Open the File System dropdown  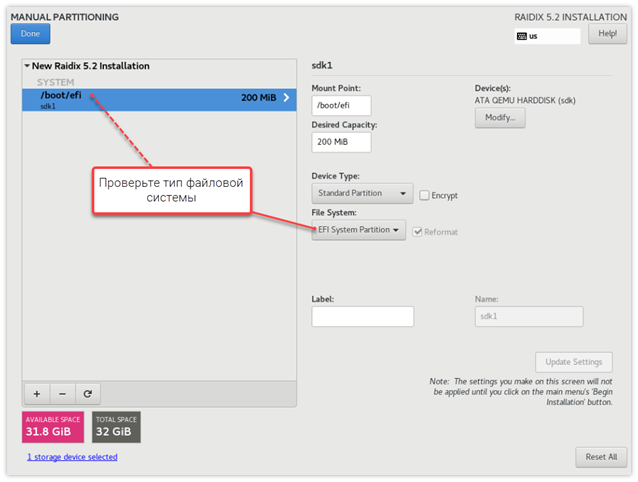point(359,231)
